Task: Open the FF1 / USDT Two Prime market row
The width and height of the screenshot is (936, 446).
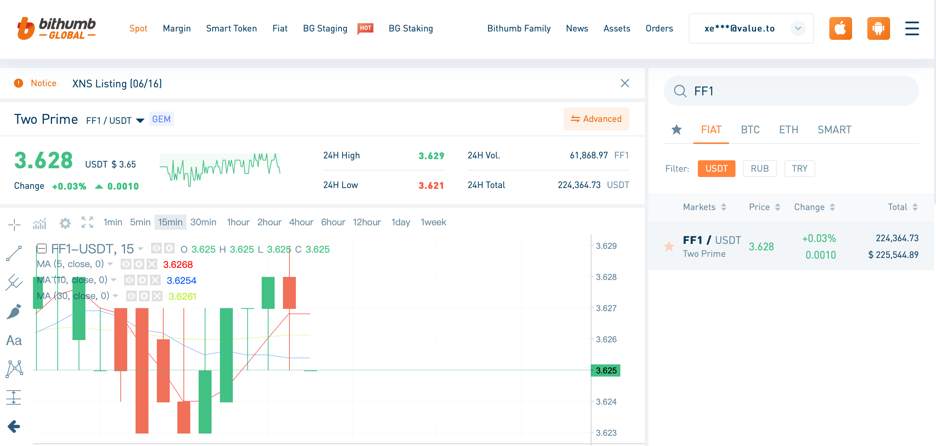Action: click(x=792, y=247)
